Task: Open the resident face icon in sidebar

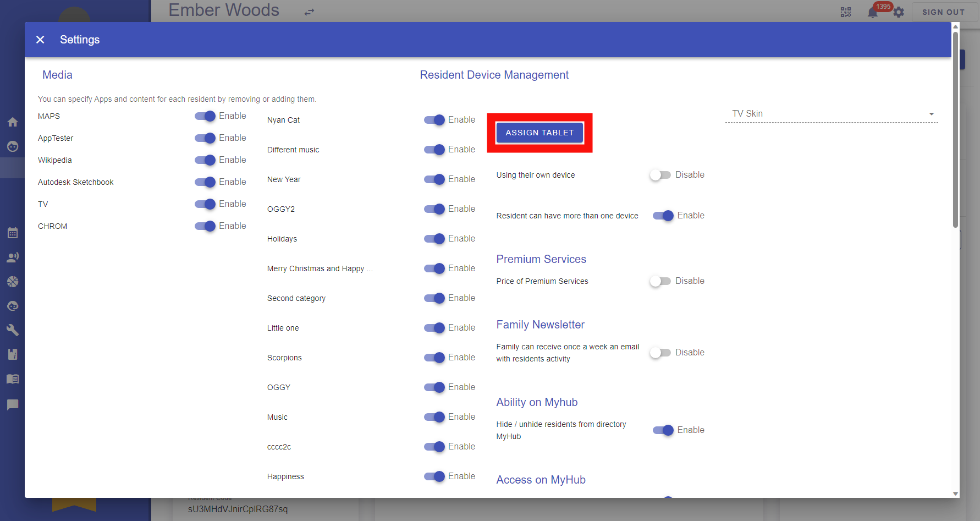Action: pos(13,146)
